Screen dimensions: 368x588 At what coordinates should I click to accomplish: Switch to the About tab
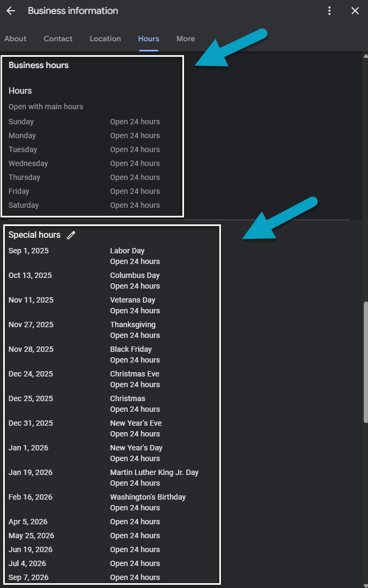[16, 39]
